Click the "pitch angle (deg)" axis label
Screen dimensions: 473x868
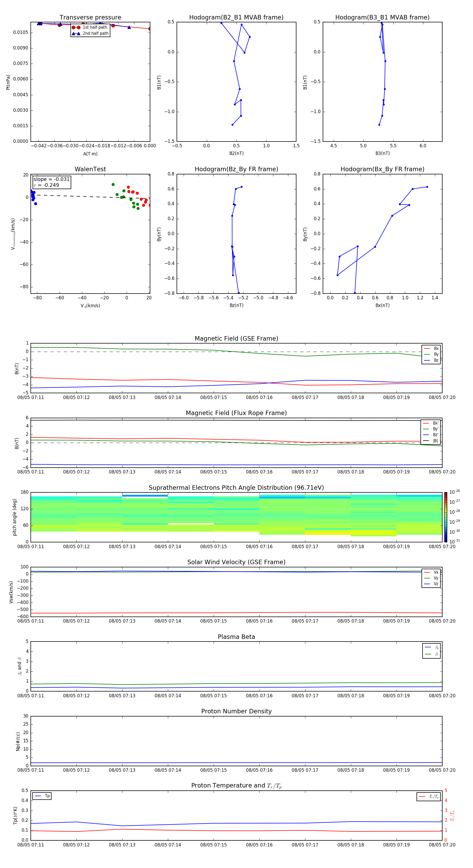click(14, 517)
